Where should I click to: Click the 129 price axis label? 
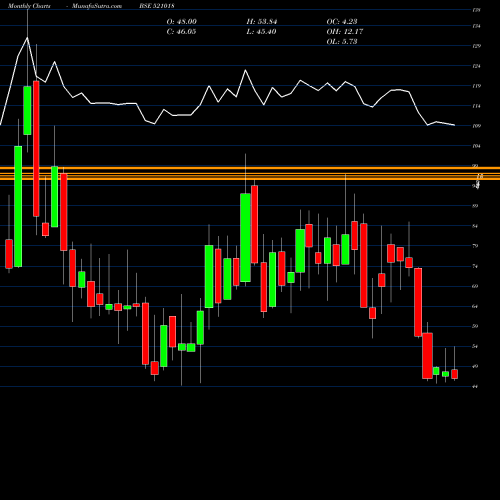coord(477,46)
